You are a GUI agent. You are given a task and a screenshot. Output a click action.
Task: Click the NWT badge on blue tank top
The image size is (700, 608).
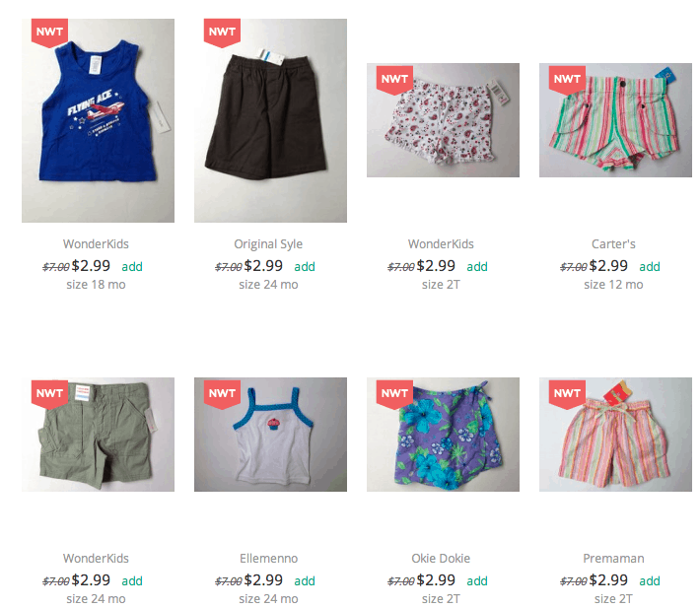49,33
